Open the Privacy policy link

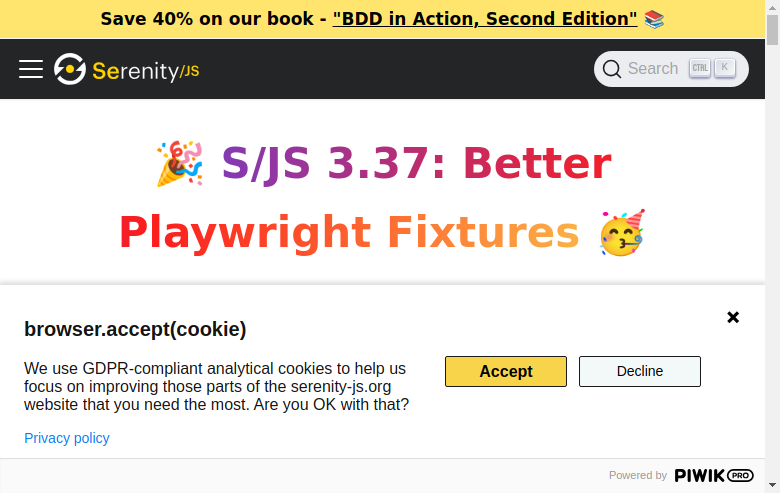pos(67,438)
